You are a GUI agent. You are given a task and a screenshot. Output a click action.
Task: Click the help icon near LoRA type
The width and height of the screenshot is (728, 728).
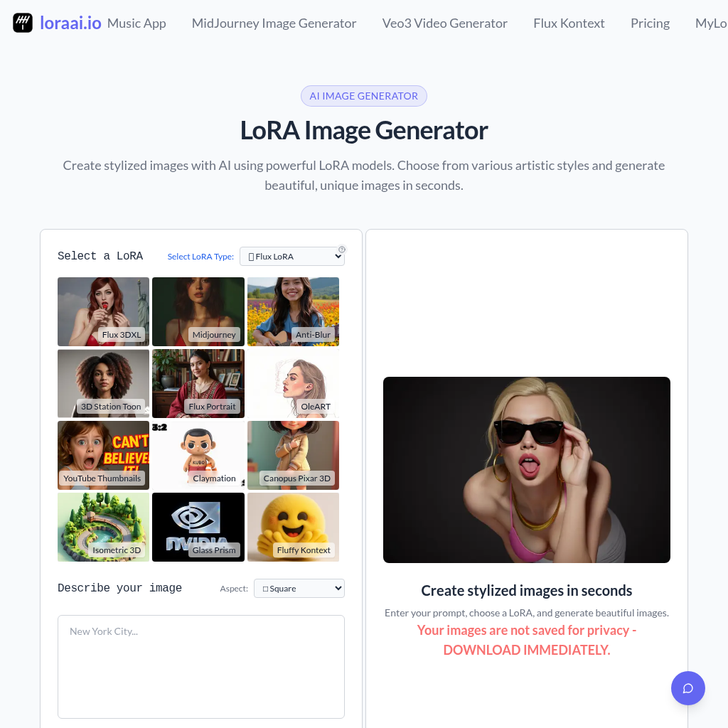tap(342, 250)
